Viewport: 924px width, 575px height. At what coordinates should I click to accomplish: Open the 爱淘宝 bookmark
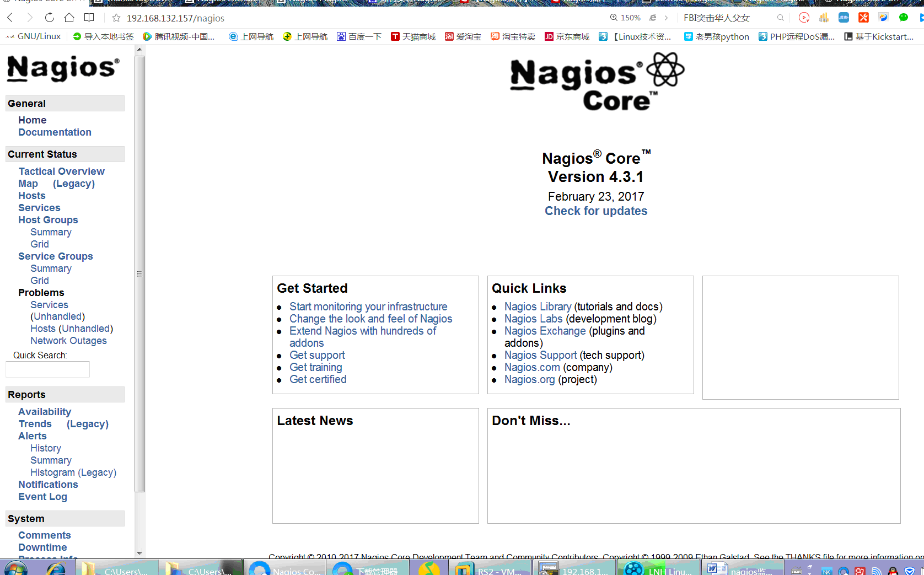click(463, 36)
